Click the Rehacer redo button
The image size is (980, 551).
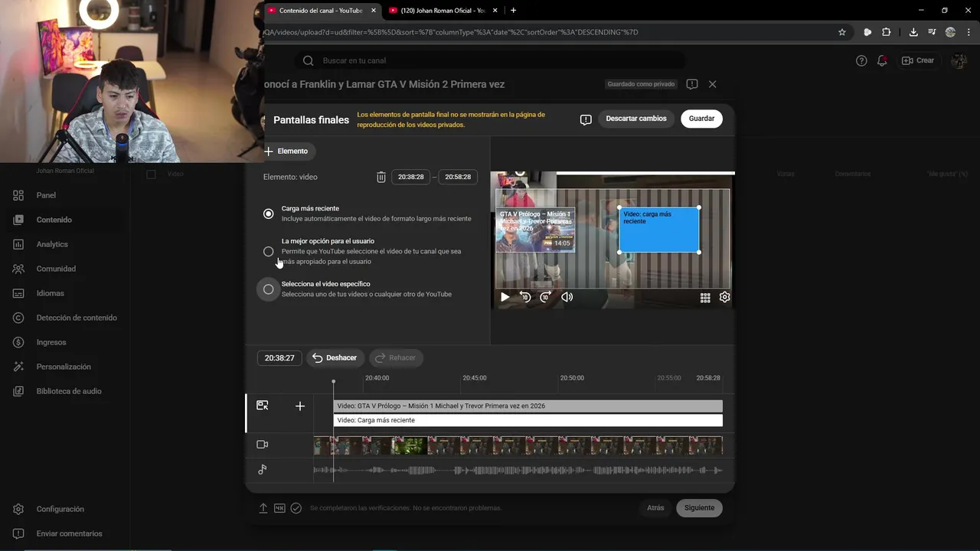click(x=396, y=357)
